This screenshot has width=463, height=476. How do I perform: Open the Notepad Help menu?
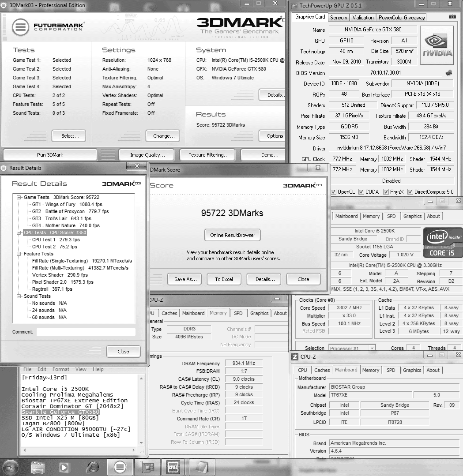click(98, 369)
